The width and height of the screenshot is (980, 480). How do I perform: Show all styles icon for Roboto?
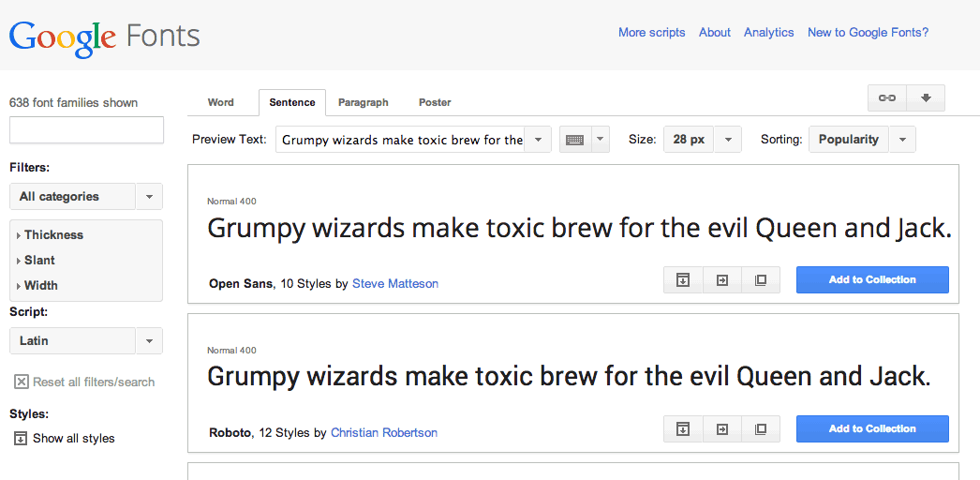coord(682,428)
